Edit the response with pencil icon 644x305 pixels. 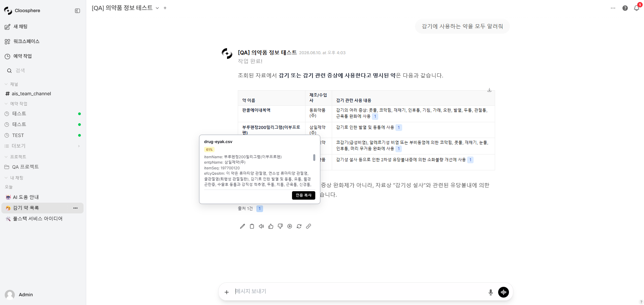coord(243,227)
